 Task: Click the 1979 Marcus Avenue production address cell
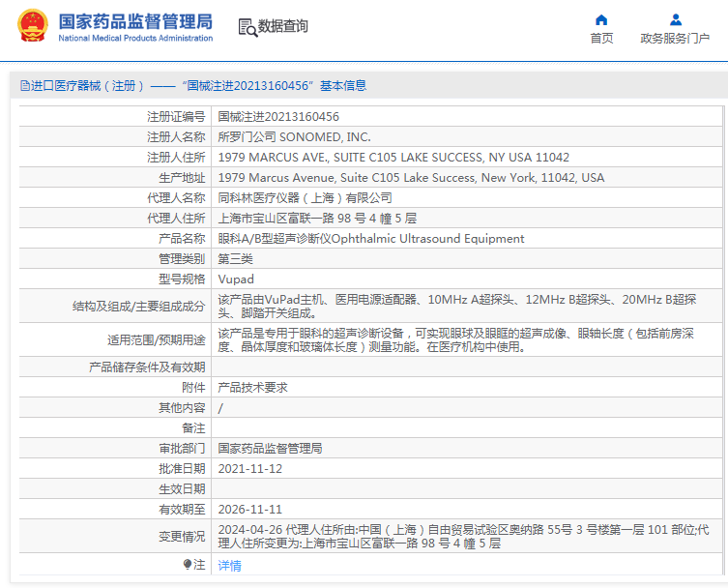click(x=411, y=177)
